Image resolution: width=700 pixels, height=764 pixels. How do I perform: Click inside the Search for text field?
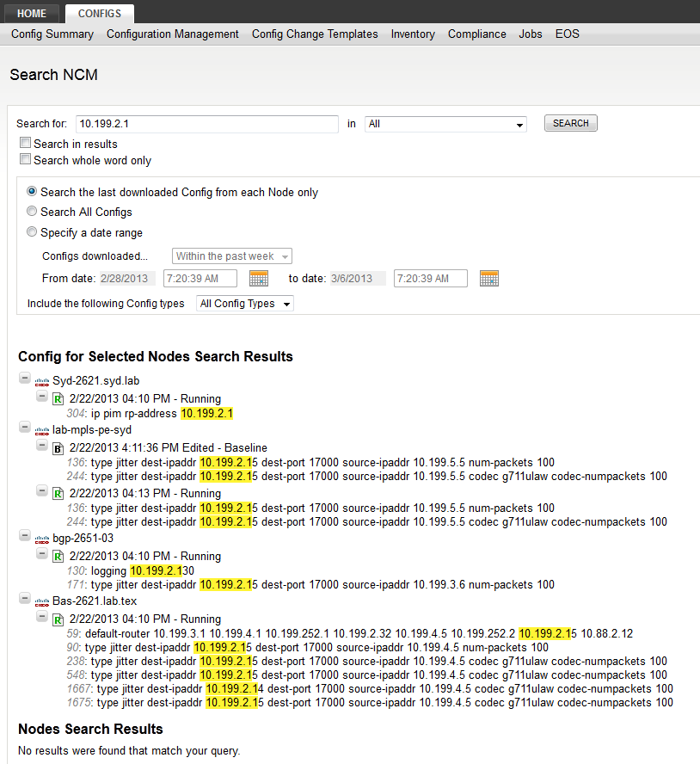(x=206, y=124)
